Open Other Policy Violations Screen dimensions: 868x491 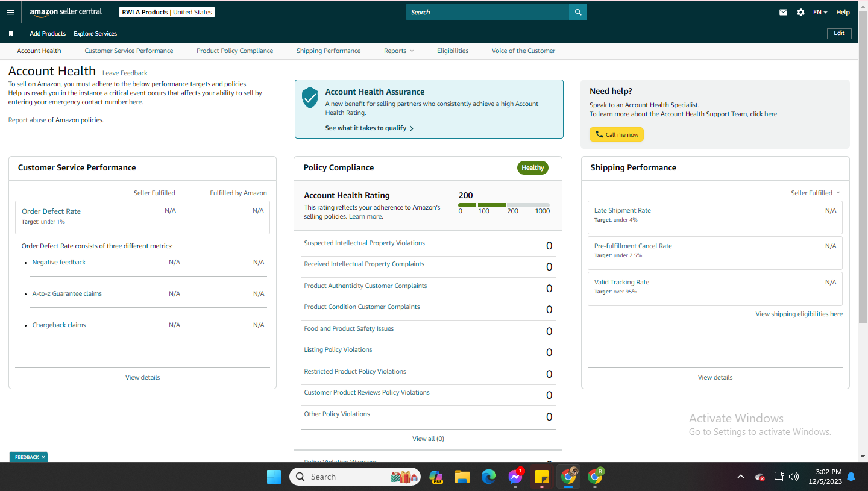pyautogui.click(x=337, y=414)
